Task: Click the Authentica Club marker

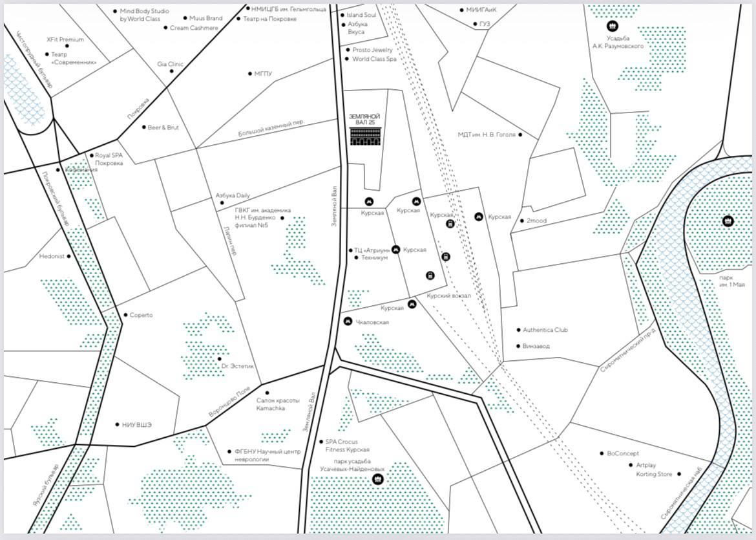Action: 518,330
